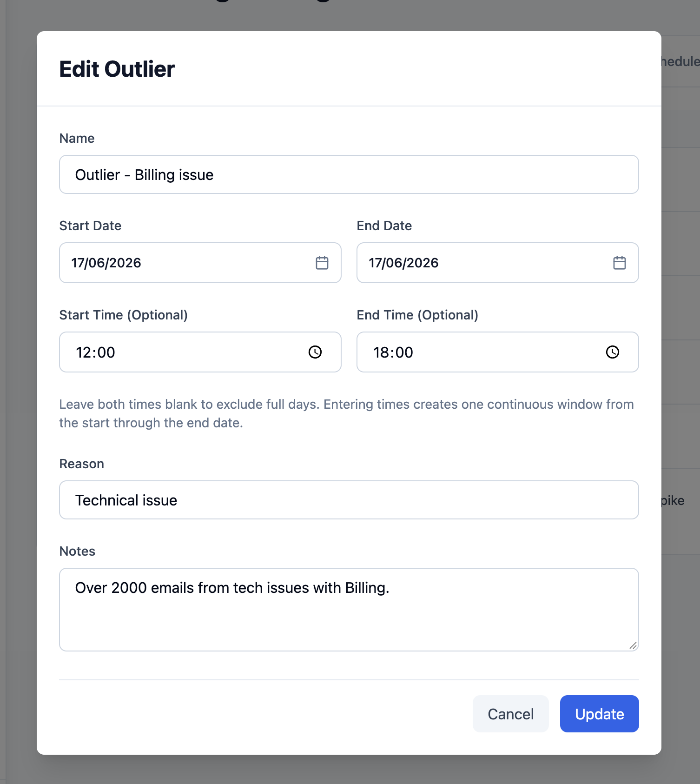
Task: Click into the Notes text area
Action: pos(349,610)
